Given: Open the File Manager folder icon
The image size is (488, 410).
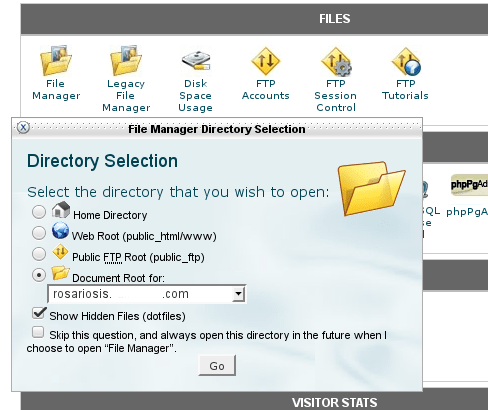Looking at the screenshot, I should coord(56,60).
